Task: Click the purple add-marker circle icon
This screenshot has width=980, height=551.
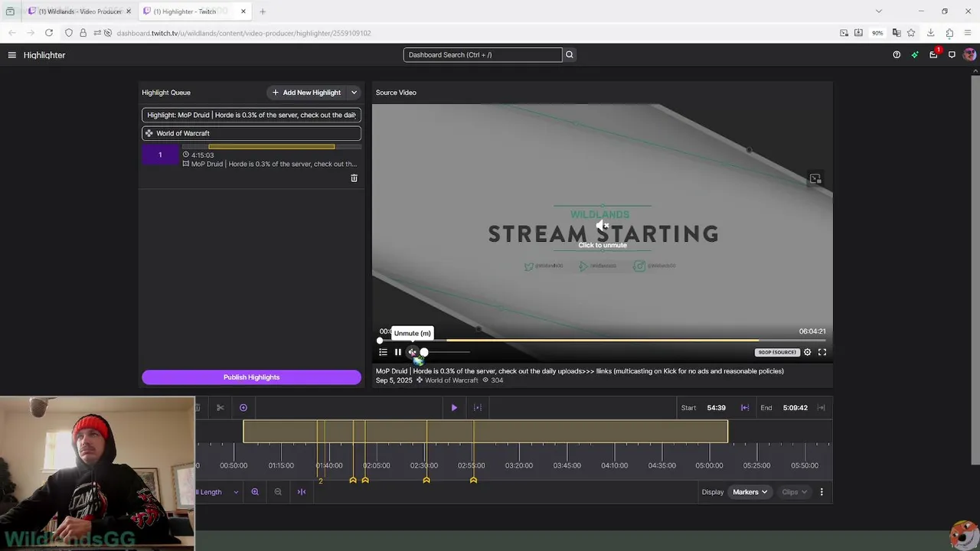Action: (243, 408)
